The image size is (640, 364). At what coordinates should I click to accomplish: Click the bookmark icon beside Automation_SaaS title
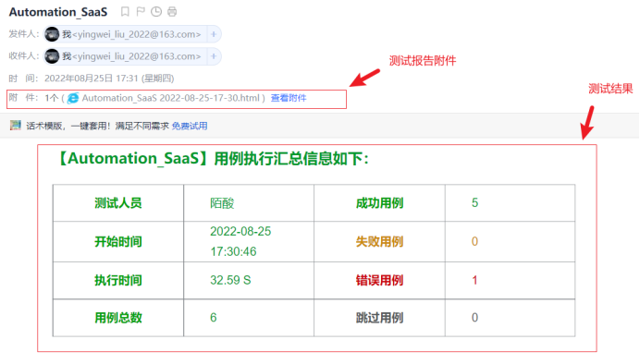pos(125,12)
